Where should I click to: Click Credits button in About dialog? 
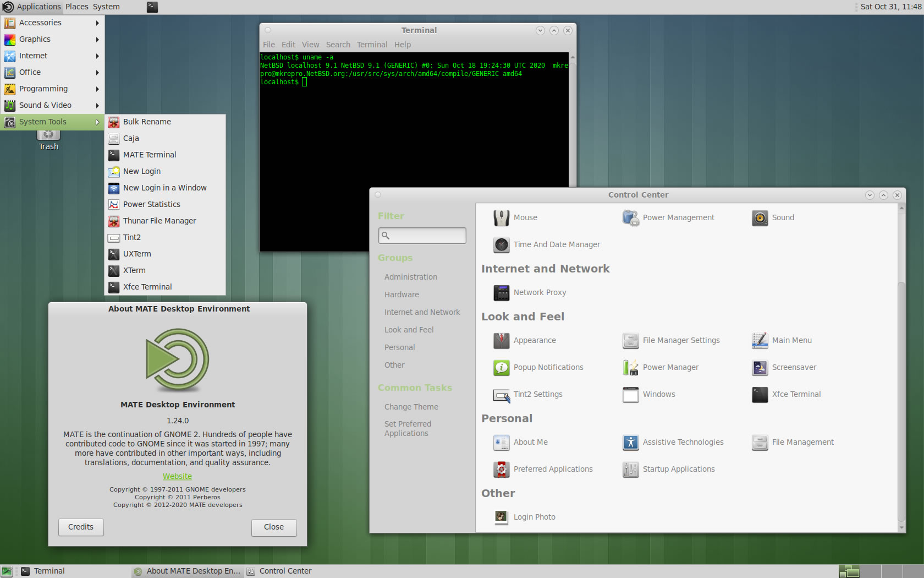point(81,527)
